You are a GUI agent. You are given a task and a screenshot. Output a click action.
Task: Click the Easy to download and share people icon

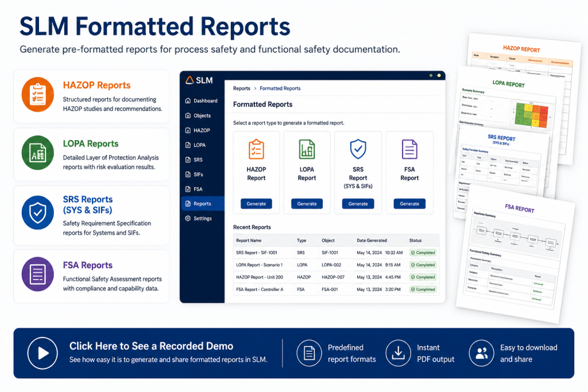(482, 353)
